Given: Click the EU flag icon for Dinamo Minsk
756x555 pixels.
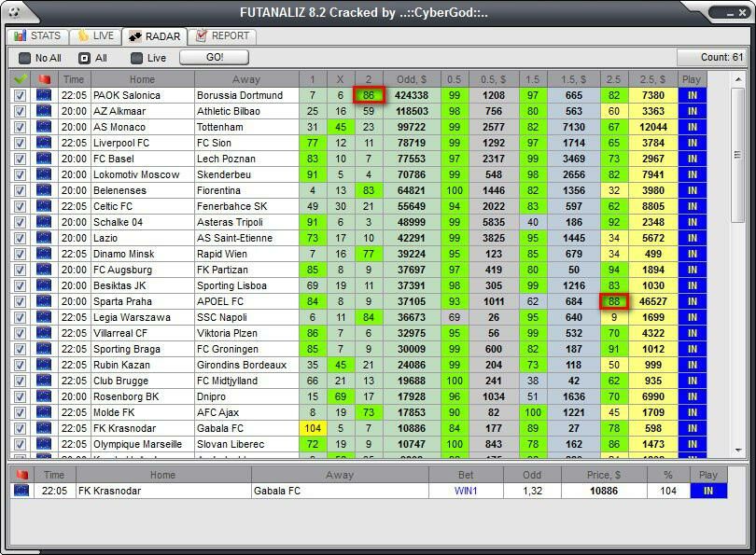Looking at the screenshot, I should click(44, 254).
